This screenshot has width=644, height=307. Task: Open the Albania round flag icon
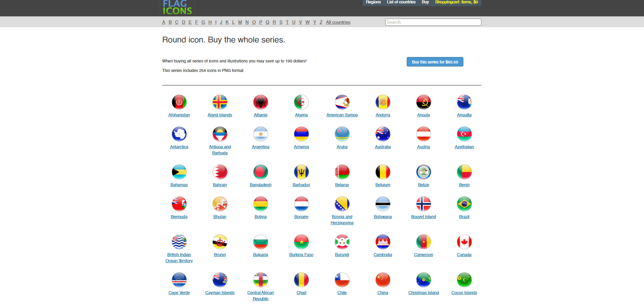click(261, 102)
